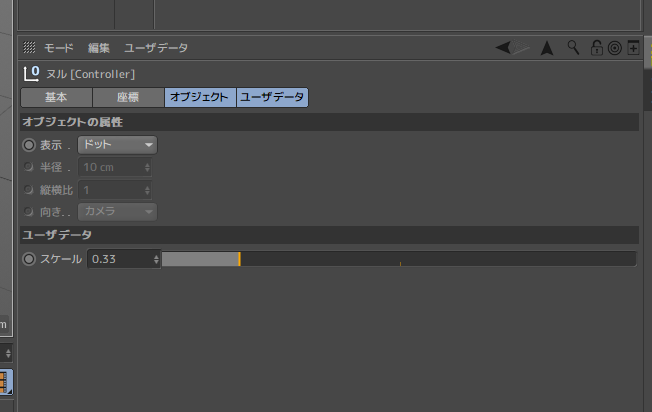Toggle the 表示 keyframe circle
The height and width of the screenshot is (412, 652).
coord(29,145)
